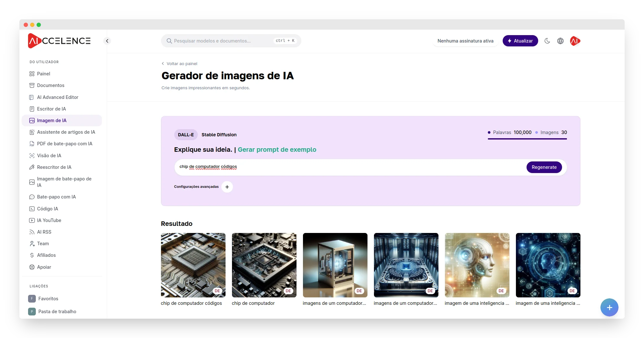Click the user avatar icon in header
The image size is (644, 338).
(575, 41)
